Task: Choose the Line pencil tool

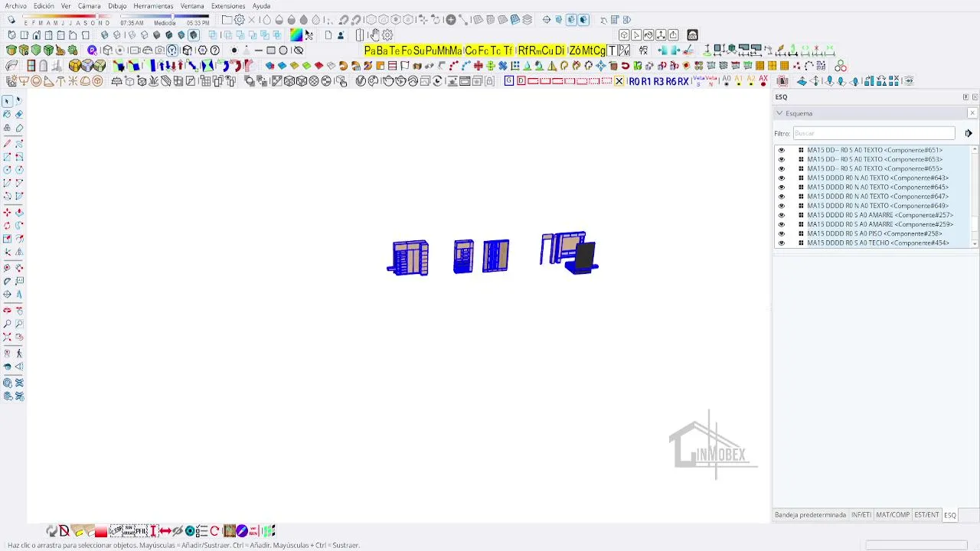Action: tap(7, 143)
